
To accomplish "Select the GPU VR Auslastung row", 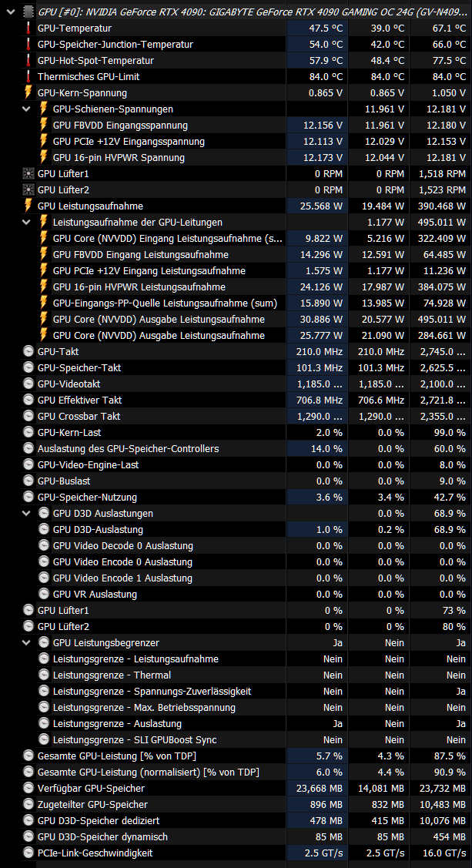I will coord(95,594).
